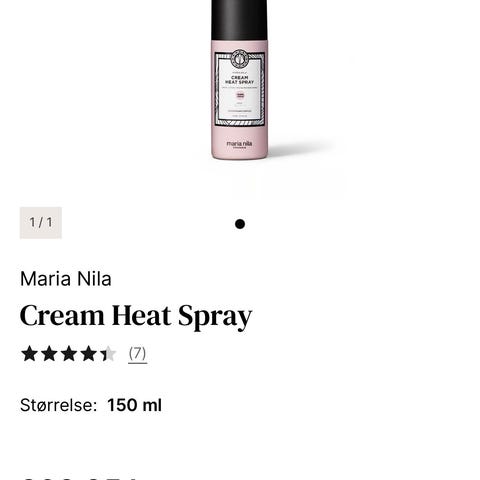
Task: Click the third rating star
Action: pyautogui.click(x=69, y=353)
